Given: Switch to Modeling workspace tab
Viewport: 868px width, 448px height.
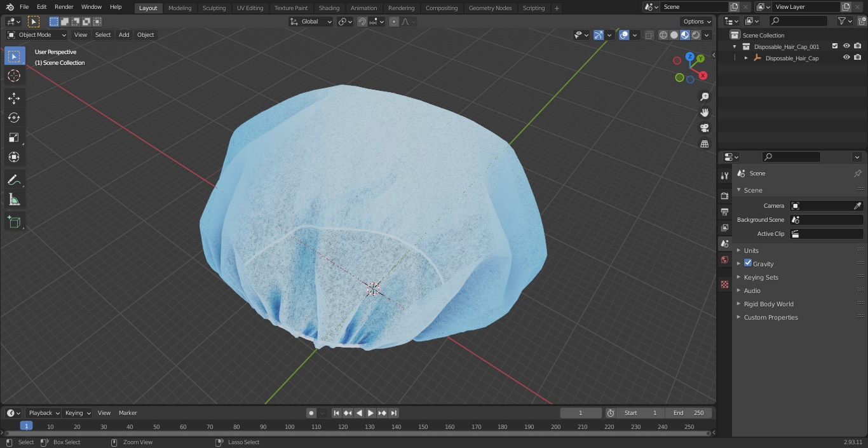Looking at the screenshot, I should [180, 8].
